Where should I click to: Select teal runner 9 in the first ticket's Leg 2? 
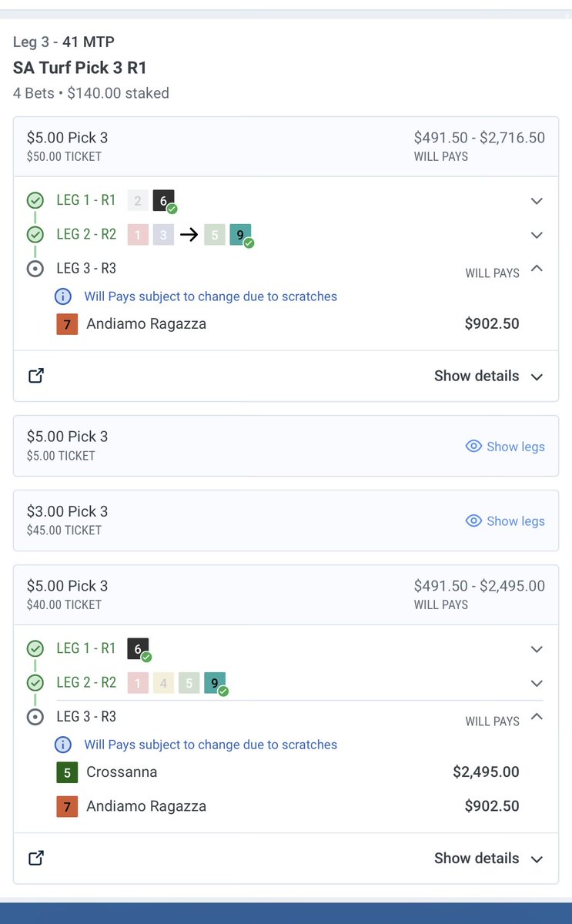pos(241,235)
